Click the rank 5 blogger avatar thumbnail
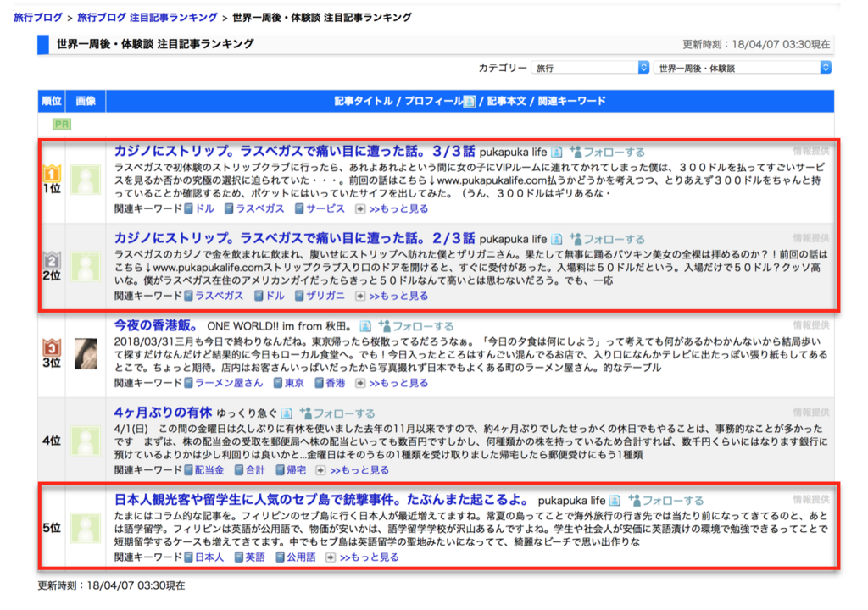This screenshot has height=610, width=868. click(86, 528)
